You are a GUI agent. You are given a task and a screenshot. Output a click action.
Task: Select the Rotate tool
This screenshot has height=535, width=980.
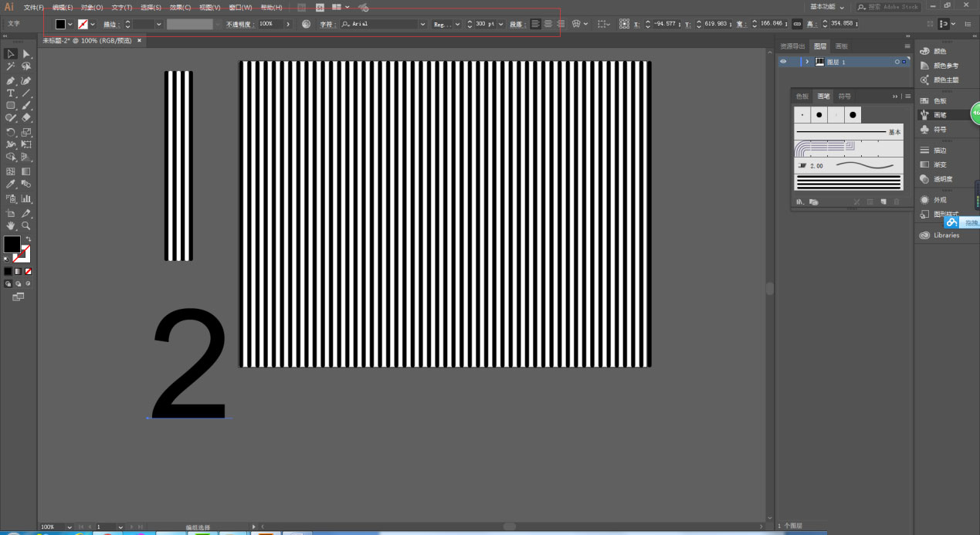tap(11, 132)
